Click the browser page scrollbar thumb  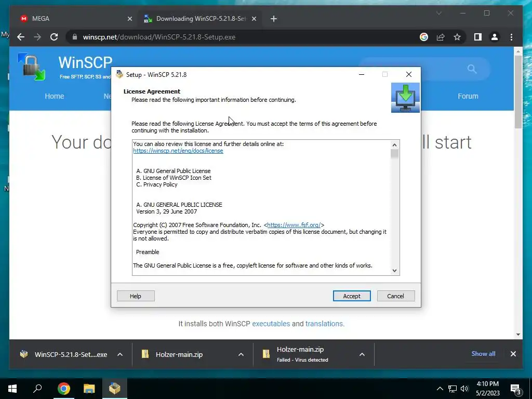[x=518, y=91]
